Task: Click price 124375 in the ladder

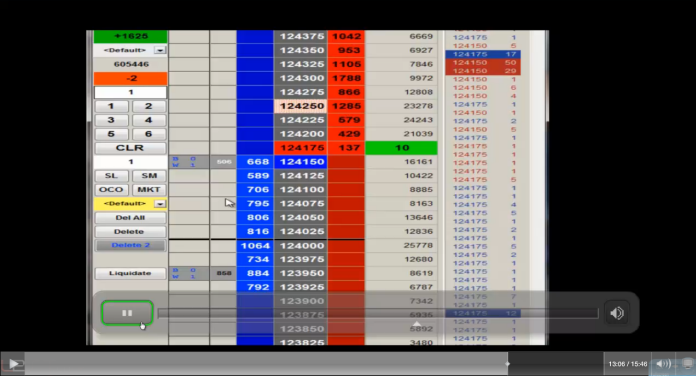Action: (301, 36)
